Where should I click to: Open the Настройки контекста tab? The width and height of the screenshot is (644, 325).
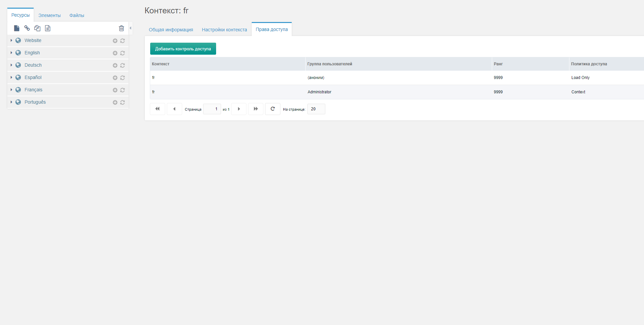224,30
